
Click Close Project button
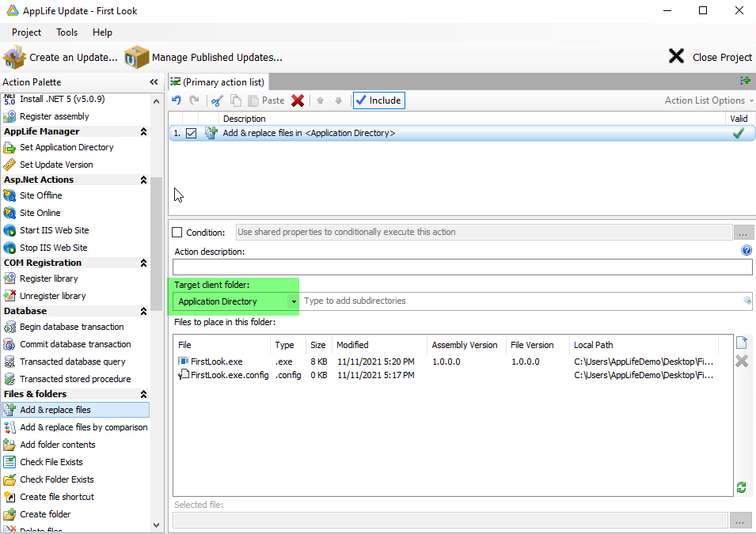click(710, 57)
